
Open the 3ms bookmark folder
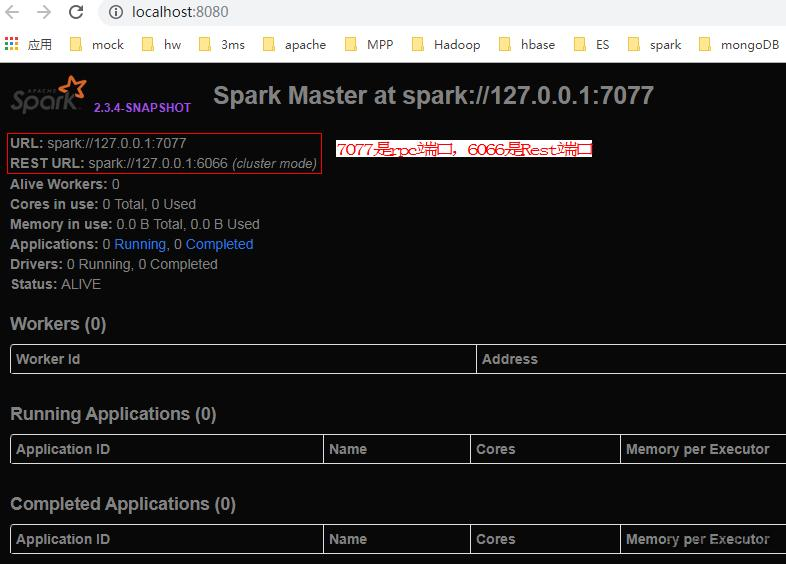coord(222,45)
